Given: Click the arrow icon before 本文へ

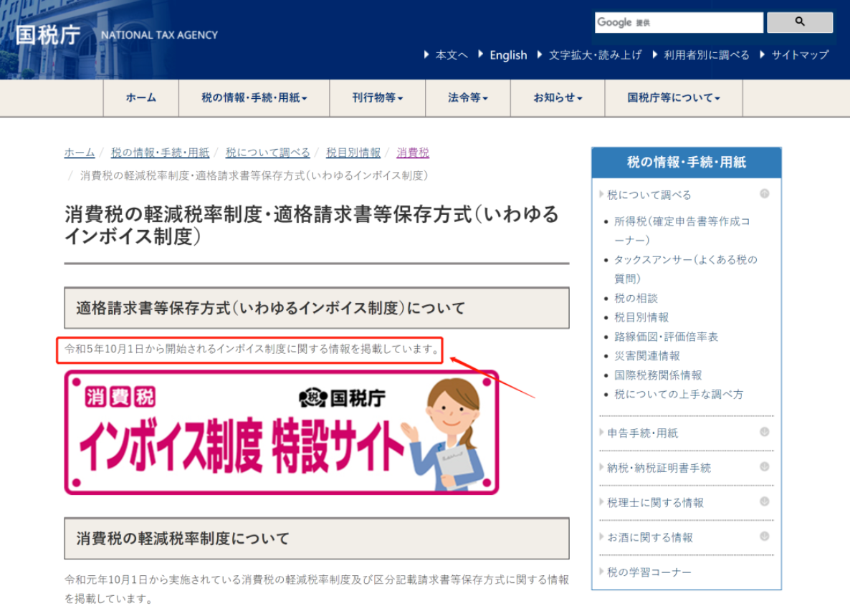Looking at the screenshot, I should (428, 54).
